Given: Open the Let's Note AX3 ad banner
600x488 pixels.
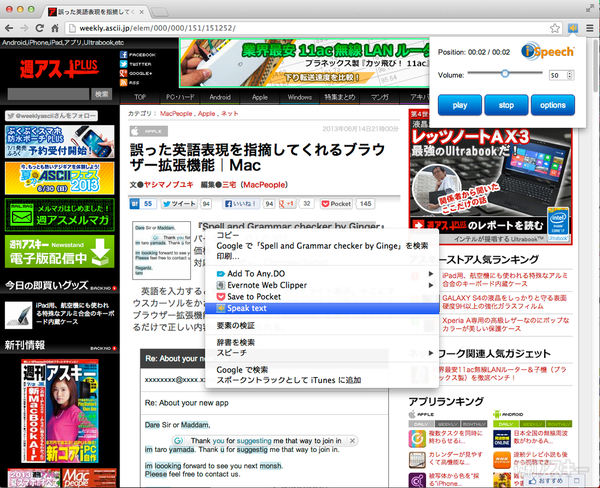Looking at the screenshot, I should click(x=491, y=177).
